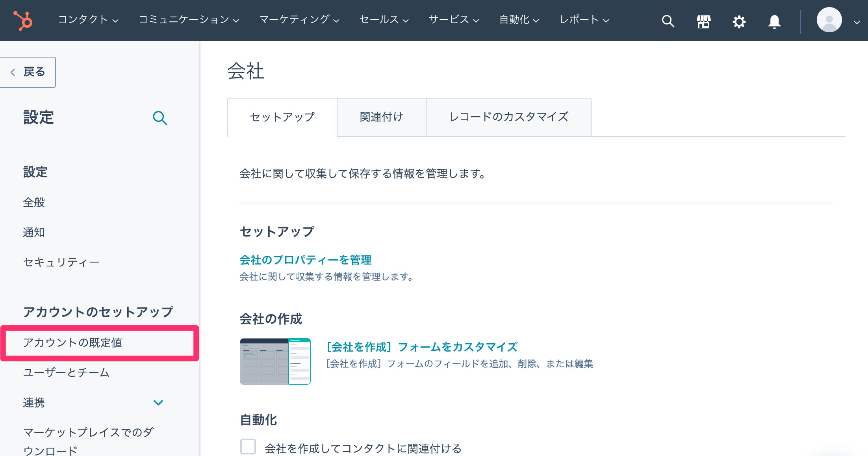The width and height of the screenshot is (868, 456).
Task: Open ユーザーとチーム in sidebar
Action: click(66, 372)
